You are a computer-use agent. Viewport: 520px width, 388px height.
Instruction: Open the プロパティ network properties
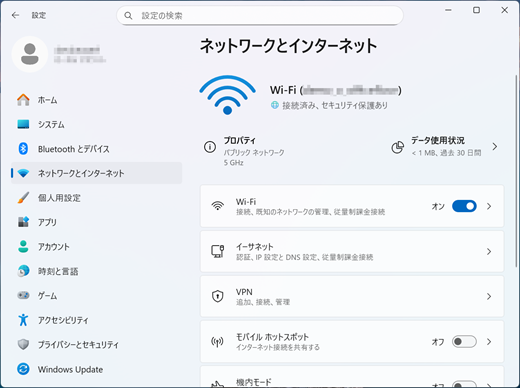[245, 151]
